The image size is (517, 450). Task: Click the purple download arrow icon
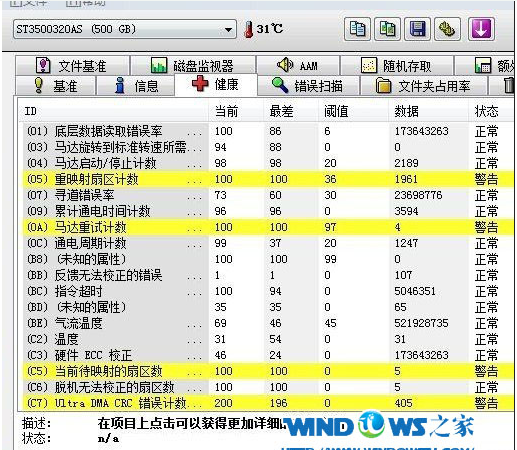click(481, 29)
